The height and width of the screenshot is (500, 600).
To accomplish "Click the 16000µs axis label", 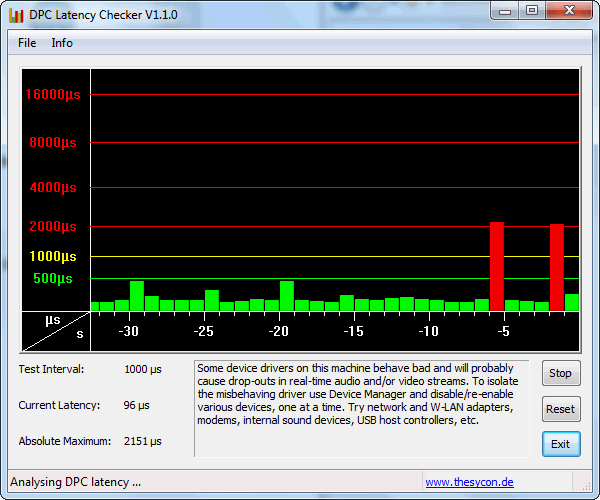I will click(x=52, y=95).
